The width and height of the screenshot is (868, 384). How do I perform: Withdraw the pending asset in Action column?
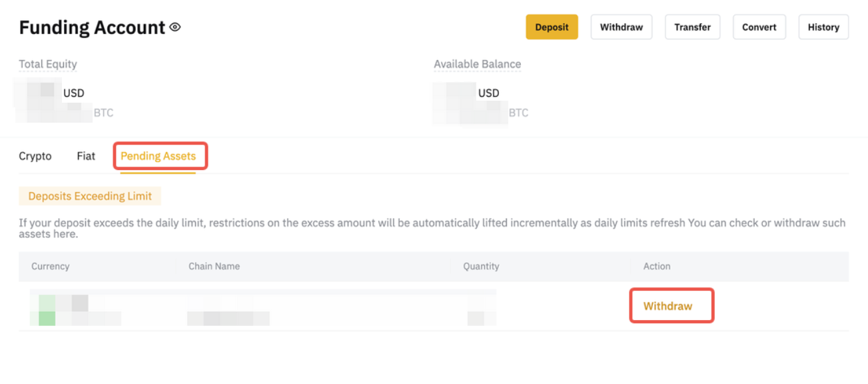[x=667, y=306]
